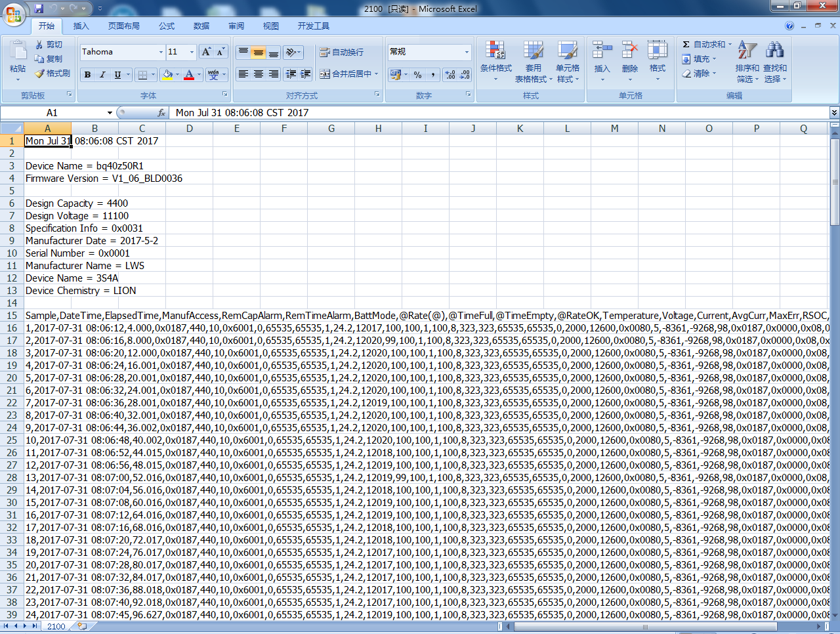Open Excel help question mark icon
This screenshot has height=634, width=840.
(789, 26)
